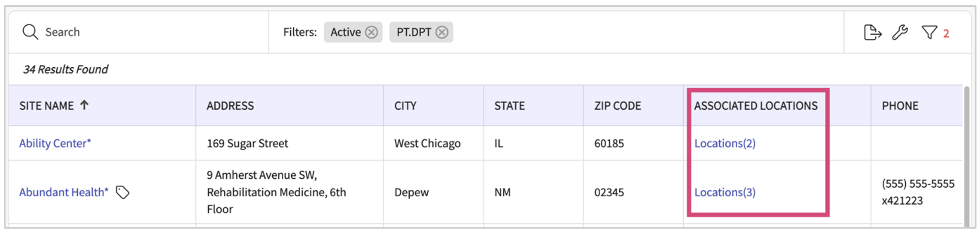Sort by the Address column header
The width and height of the screenshot is (980, 234).
[230, 106]
